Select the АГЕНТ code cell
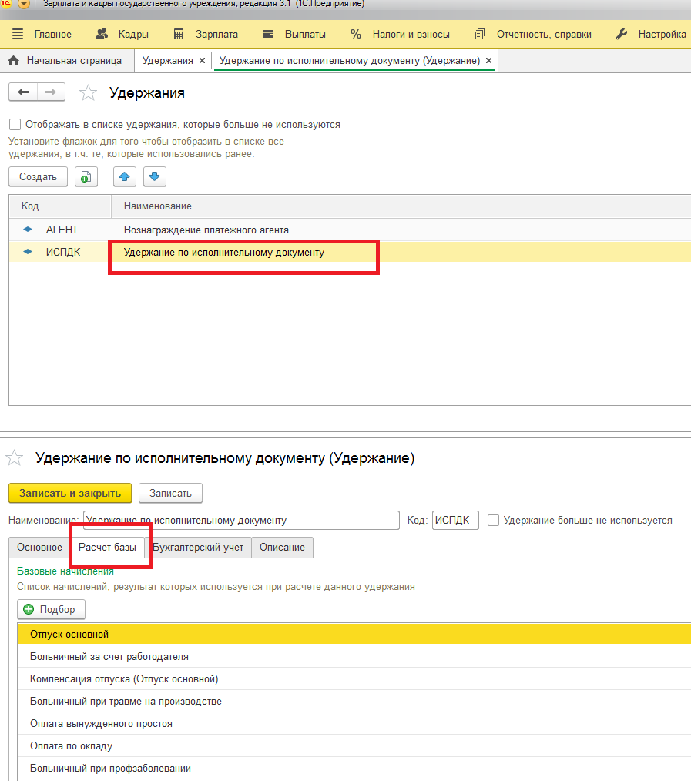 coord(62,230)
